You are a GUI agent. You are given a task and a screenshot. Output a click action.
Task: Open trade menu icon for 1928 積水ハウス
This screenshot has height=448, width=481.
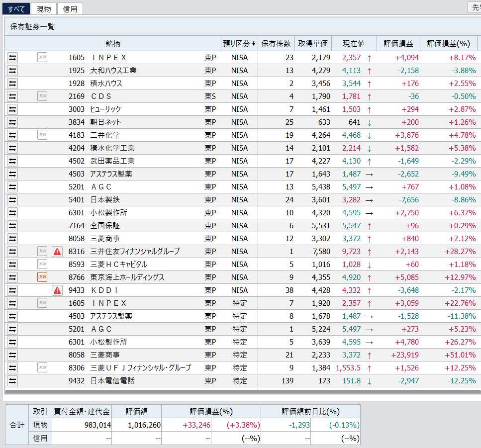tap(12, 84)
